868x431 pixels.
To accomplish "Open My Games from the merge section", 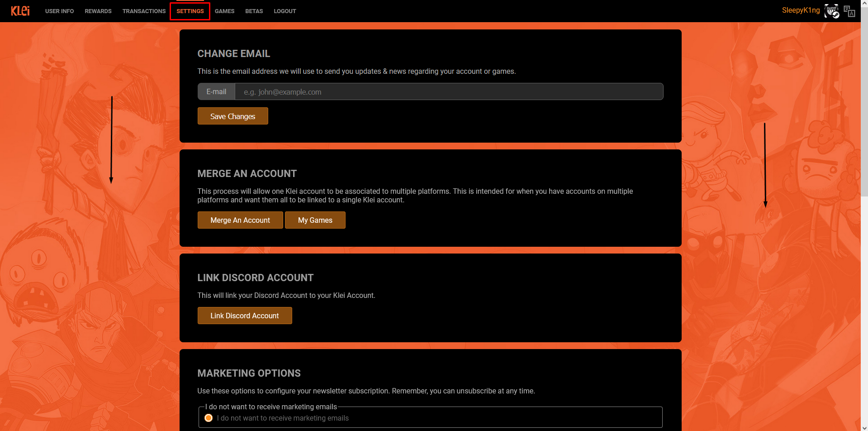I will pyautogui.click(x=315, y=220).
